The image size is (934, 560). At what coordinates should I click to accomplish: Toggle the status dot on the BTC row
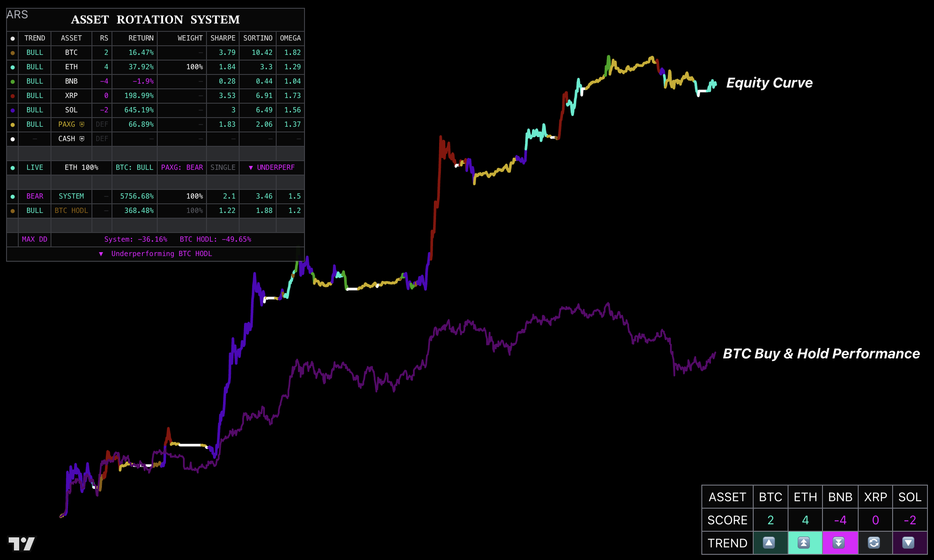click(13, 52)
